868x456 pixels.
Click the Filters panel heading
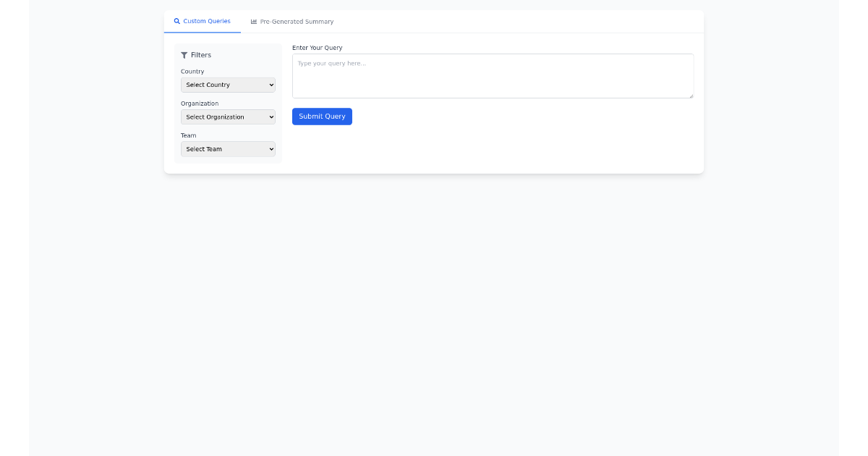point(200,55)
